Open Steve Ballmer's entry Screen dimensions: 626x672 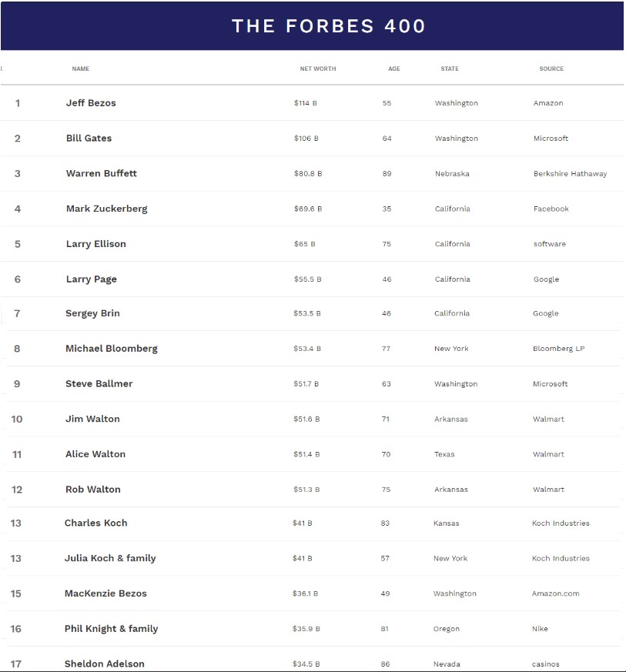pos(99,384)
